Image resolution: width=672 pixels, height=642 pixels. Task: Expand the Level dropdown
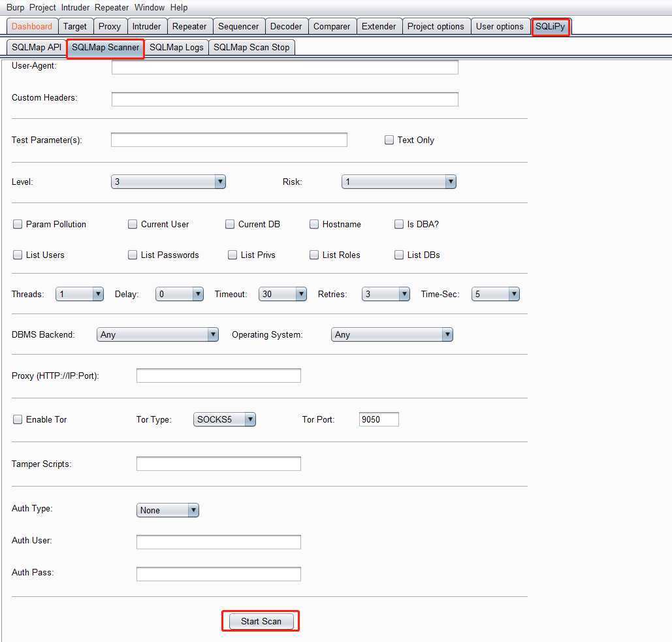168,182
